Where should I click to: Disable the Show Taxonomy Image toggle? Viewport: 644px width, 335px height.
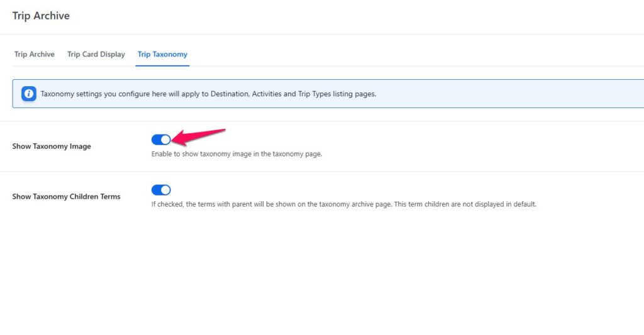tap(161, 140)
